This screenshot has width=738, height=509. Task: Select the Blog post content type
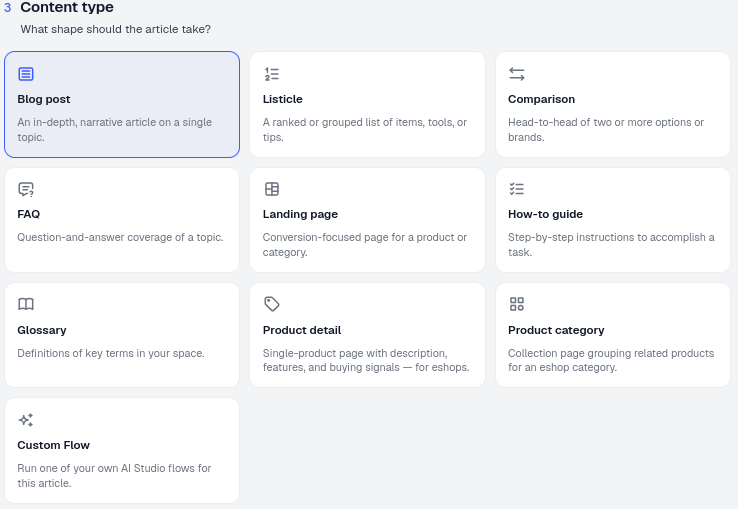[122, 105]
